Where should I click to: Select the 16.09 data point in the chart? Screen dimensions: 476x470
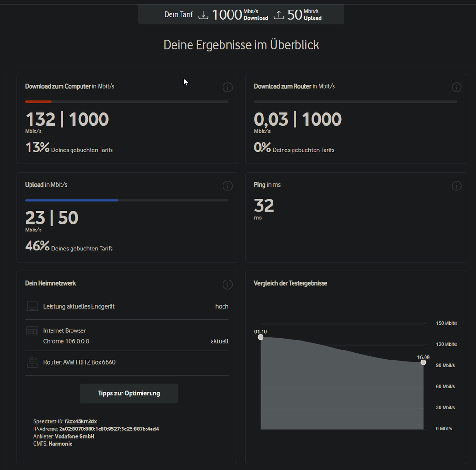coord(424,362)
